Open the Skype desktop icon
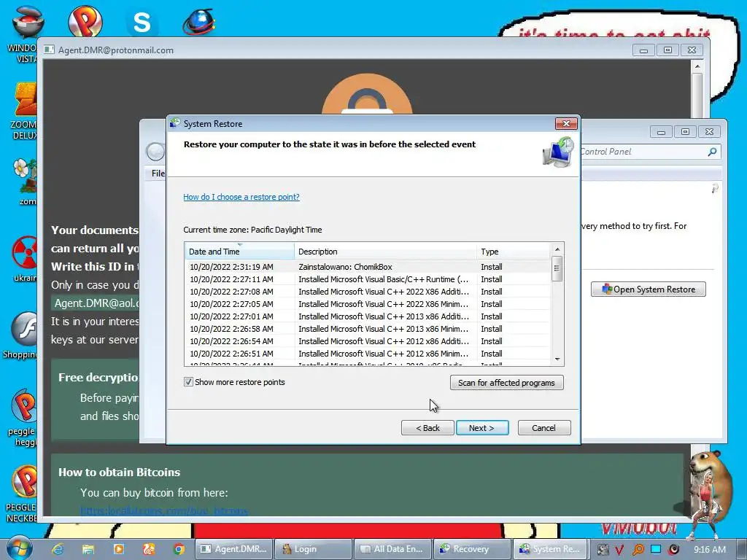747x560 pixels. click(142, 21)
